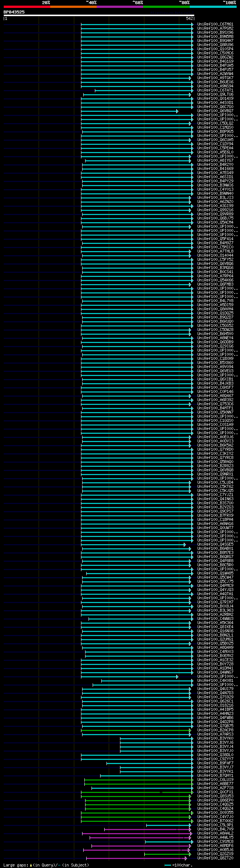The image size is (240, 868).
Task: Select label UniRef100_C9ZYY7
Action: click(215, 759)
